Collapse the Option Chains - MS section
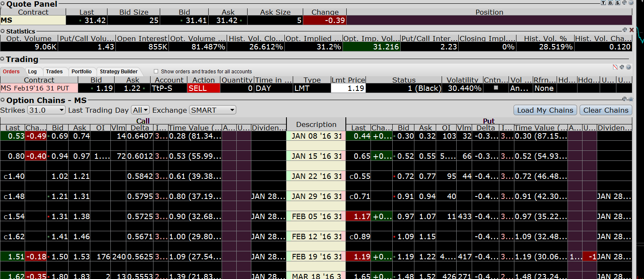The image size is (644, 279). pos(3,101)
